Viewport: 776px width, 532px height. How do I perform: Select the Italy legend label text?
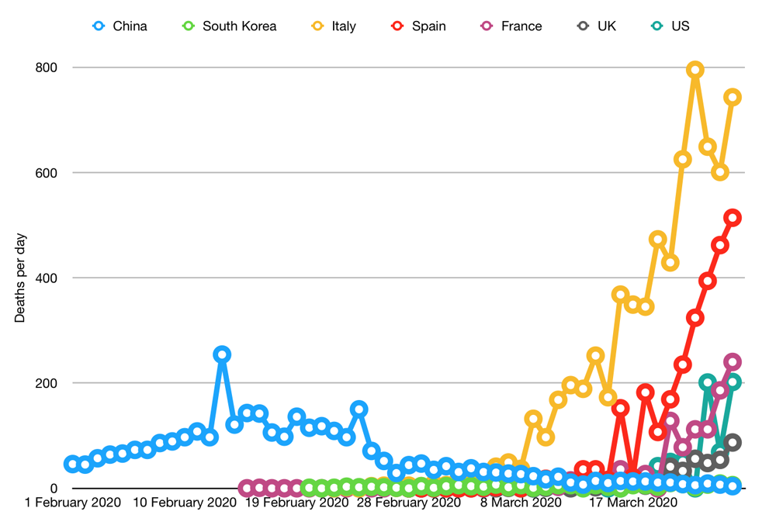point(343,26)
